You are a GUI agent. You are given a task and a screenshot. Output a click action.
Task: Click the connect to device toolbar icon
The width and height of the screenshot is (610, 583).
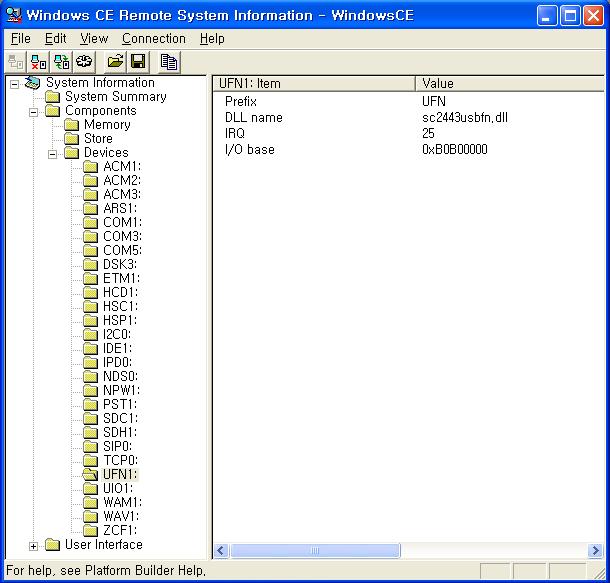(16, 62)
